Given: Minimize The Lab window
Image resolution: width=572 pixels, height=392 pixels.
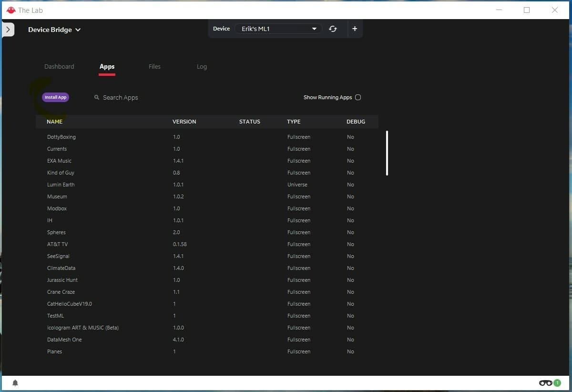Looking at the screenshot, I should (499, 10).
